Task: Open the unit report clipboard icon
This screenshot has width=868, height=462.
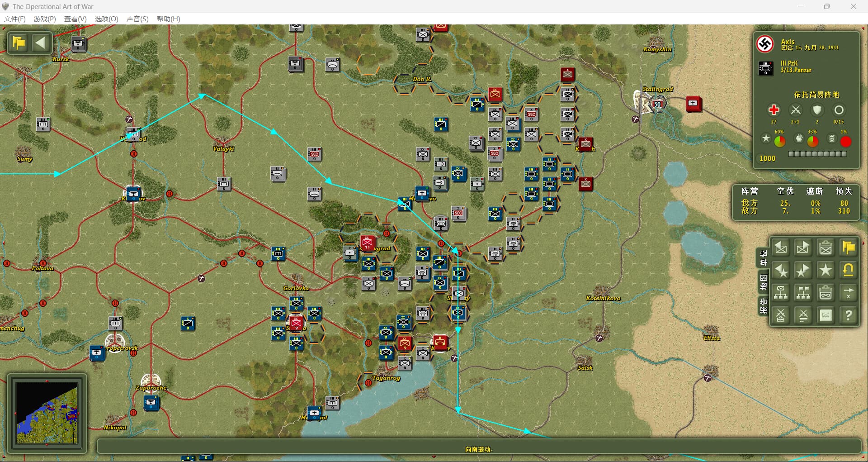Action: pyautogui.click(x=826, y=248)
